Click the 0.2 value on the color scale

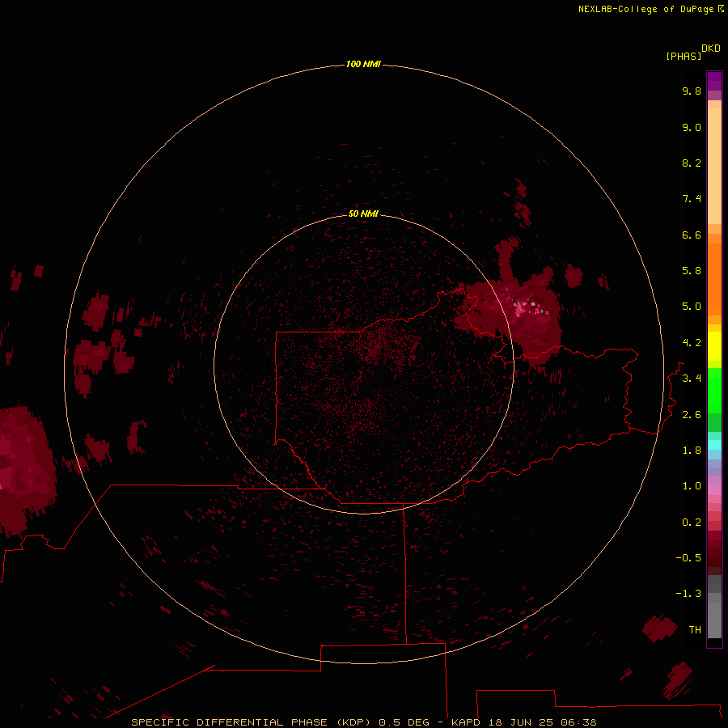pyautogui.click(x=692, y=523)
